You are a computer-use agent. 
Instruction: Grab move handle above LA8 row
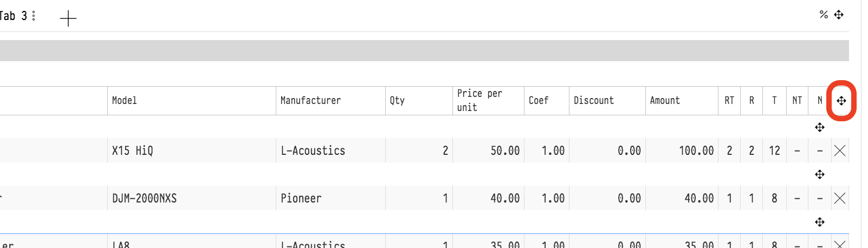click(x=820, y=222)
